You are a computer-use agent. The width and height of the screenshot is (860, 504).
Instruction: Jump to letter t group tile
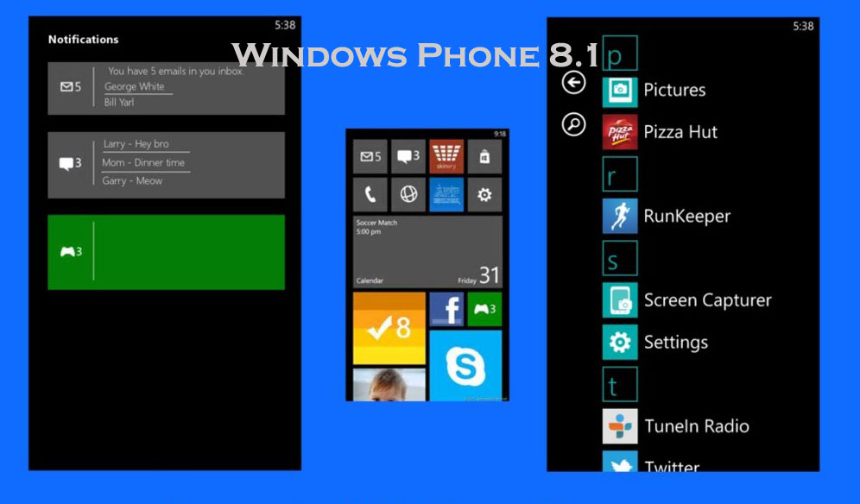pos(620,384)
